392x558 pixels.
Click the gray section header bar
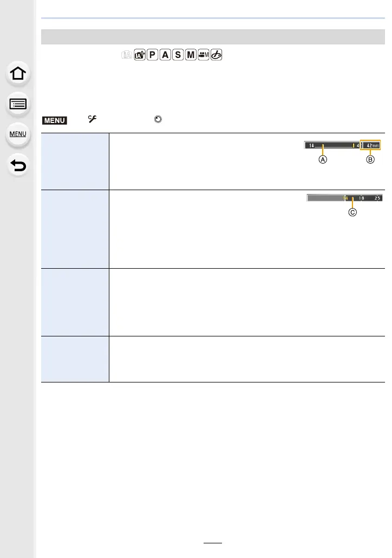coord(213,37)
